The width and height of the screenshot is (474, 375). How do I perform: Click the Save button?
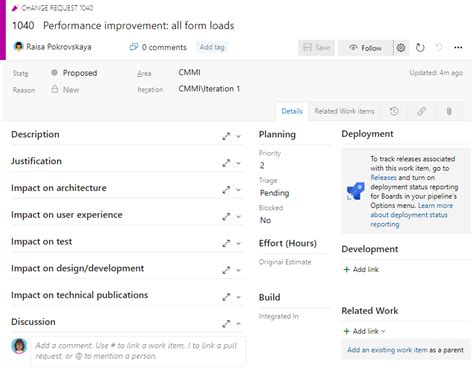coord(316,48)
